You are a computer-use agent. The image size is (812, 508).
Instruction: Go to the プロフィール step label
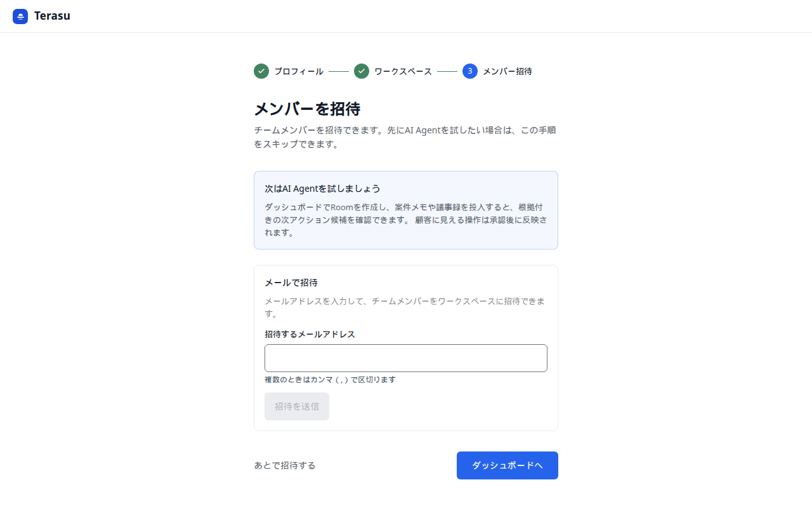click(x=299, y=71)
